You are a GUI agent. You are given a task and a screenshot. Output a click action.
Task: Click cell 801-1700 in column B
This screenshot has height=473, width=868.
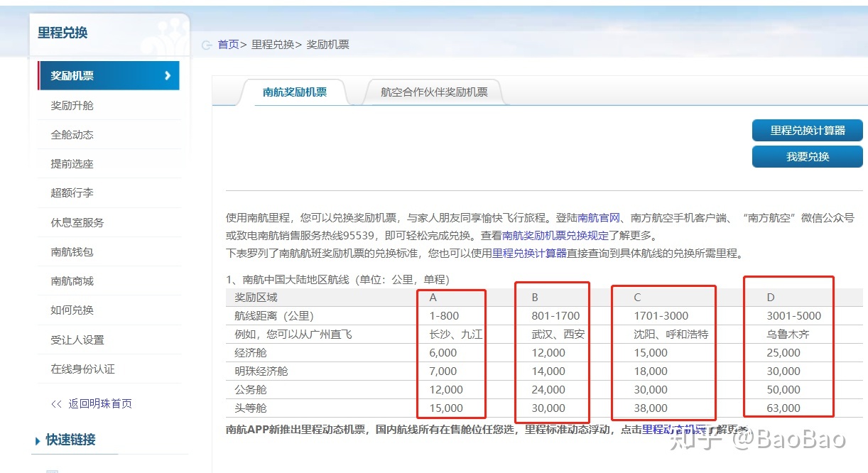555,315
